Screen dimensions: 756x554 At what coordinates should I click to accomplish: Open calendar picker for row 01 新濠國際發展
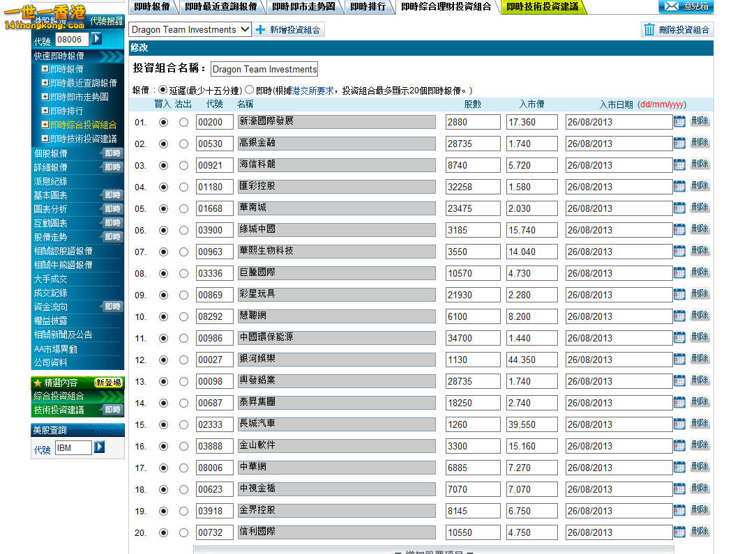click(x=679, y=121)
